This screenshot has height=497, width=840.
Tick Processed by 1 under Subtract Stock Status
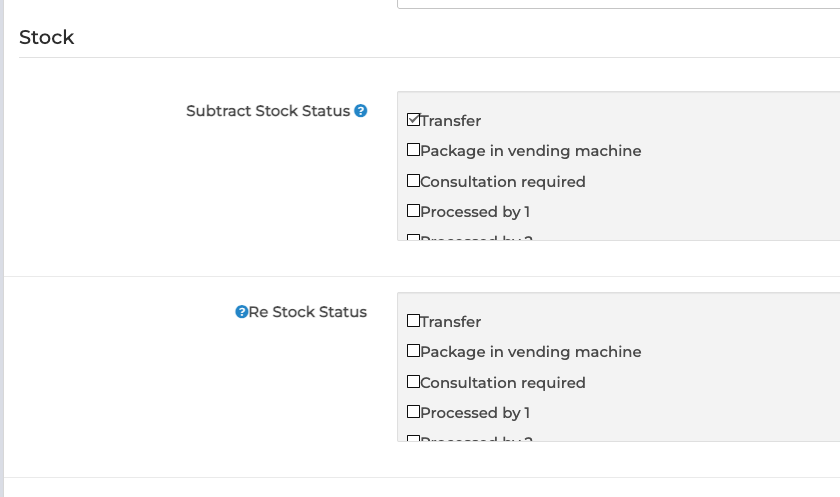point(413,211)
